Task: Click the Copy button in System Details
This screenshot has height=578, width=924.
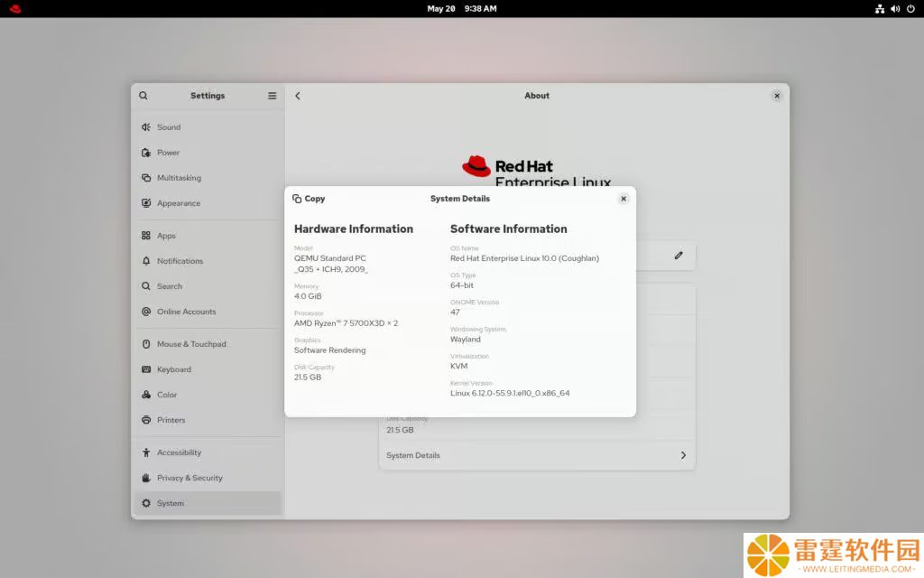Action: click(309, 199)
